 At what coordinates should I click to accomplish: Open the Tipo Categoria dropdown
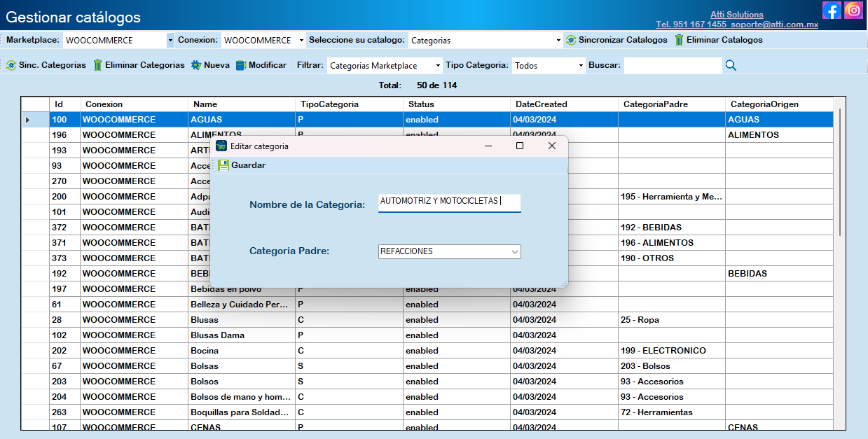point(581,66)
